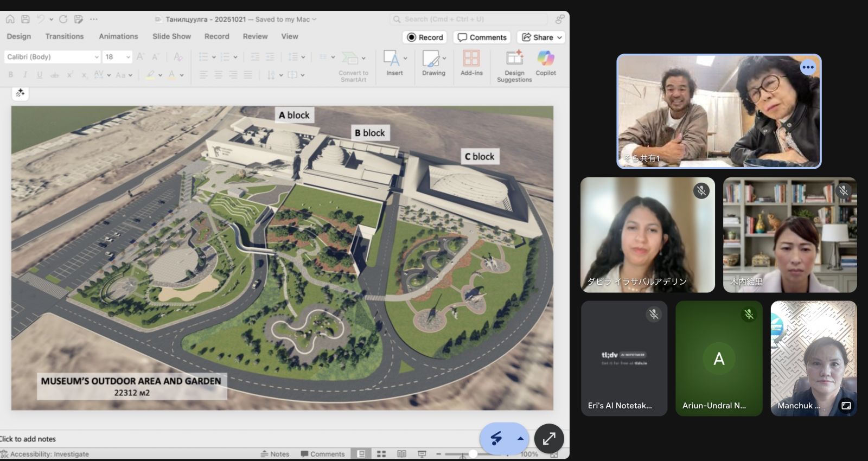Switch to Slide Sorter view in the status bar
Viewport: 868px width, 461px height.
[381, 454]
